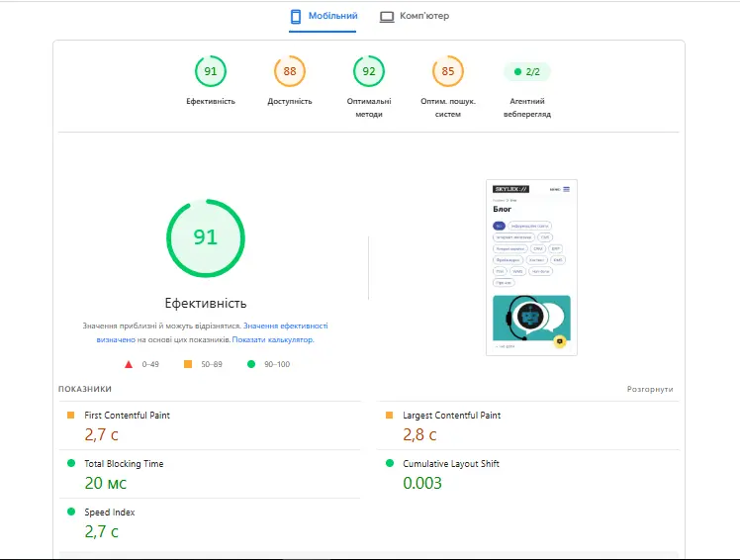Click the Cumulative Layout Shift metric label
Screen dimensions: 740x560
451,464
